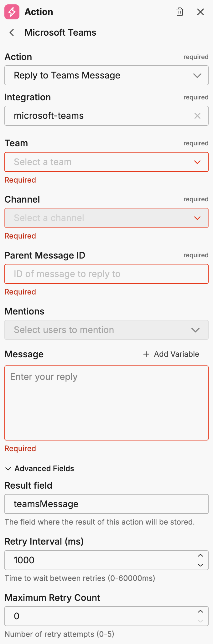The height and width of the screenshot is (644, 213).
Task: Click the Channel dropdown chevron
Action: (x=197, y=218)
